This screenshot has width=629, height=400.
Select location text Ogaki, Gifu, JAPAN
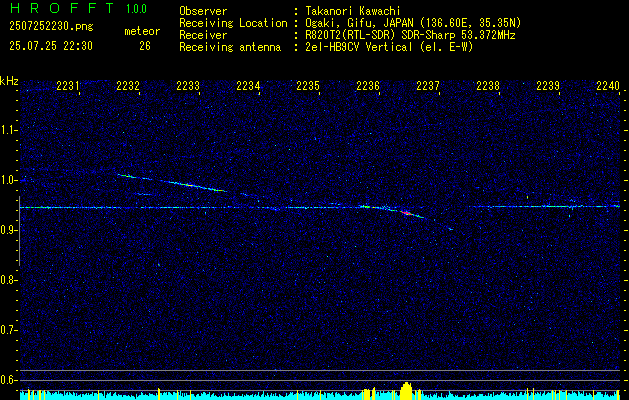(359, 23)
